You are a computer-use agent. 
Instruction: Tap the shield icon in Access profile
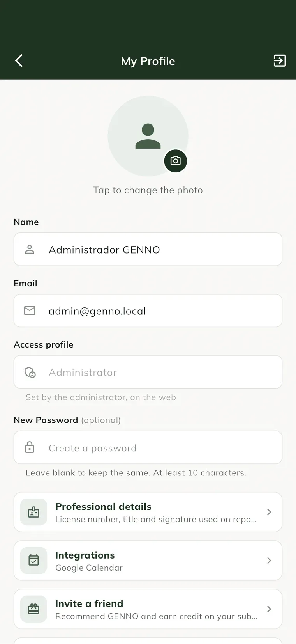tap(30, 372)
